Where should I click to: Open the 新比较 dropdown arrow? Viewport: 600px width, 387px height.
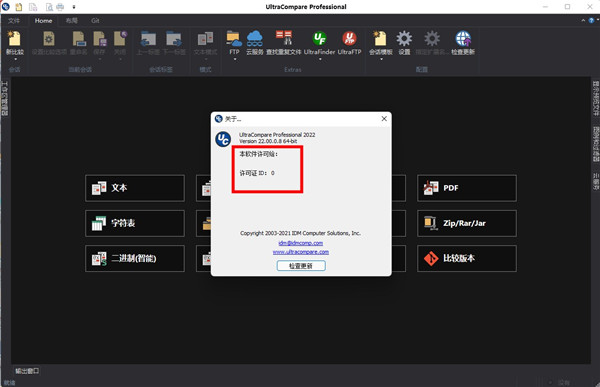coord(16,59)
